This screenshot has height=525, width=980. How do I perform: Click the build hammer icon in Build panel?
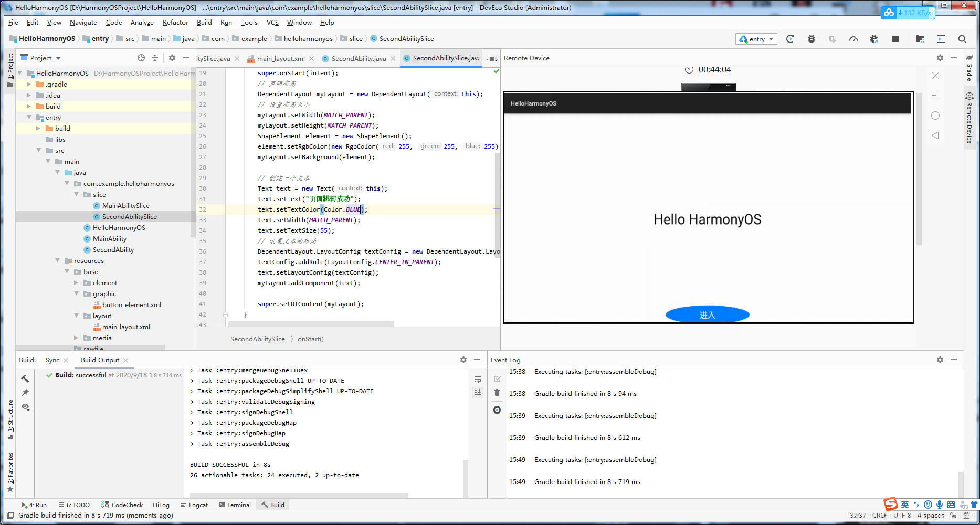[x=25, y=379]
